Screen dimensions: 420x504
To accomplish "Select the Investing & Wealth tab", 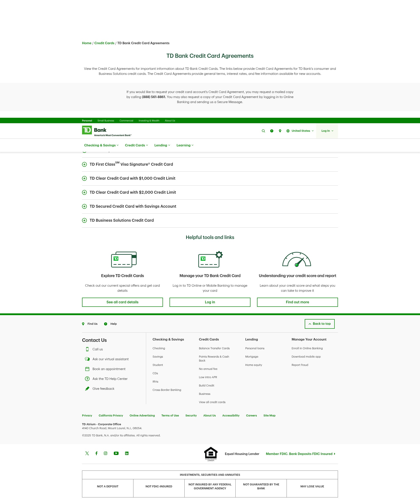I will click(x=149, y=121).
